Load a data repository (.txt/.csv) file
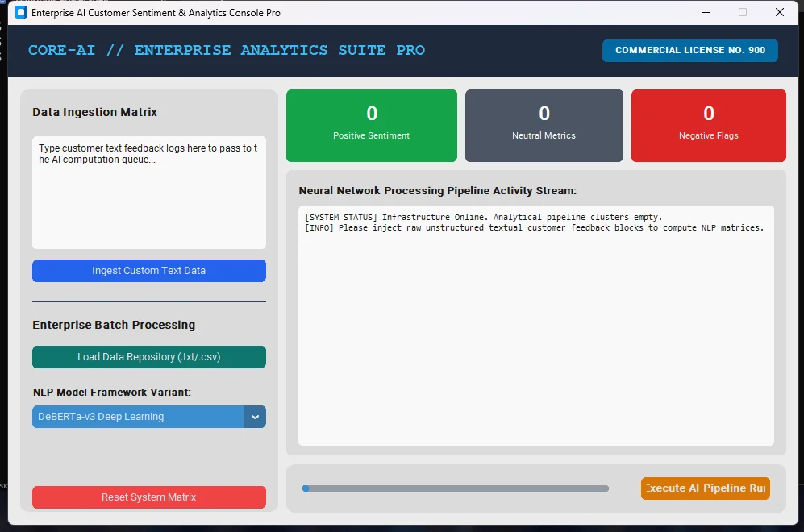This screenshot has height=532, width=804. click(x=148, y=357)
